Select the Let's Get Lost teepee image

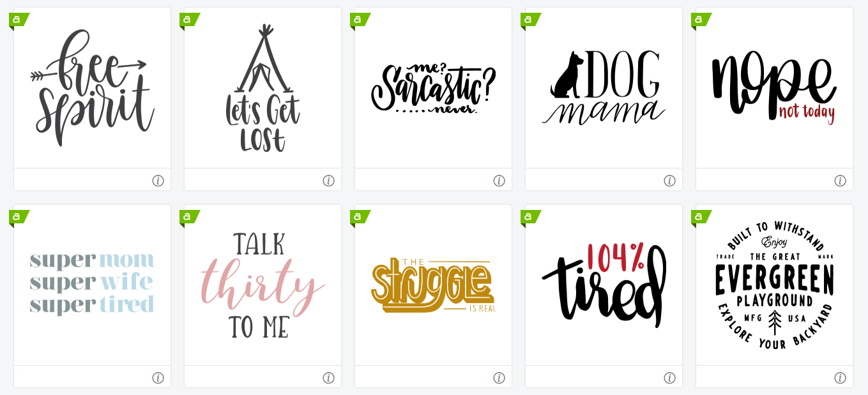click(263, 88)
